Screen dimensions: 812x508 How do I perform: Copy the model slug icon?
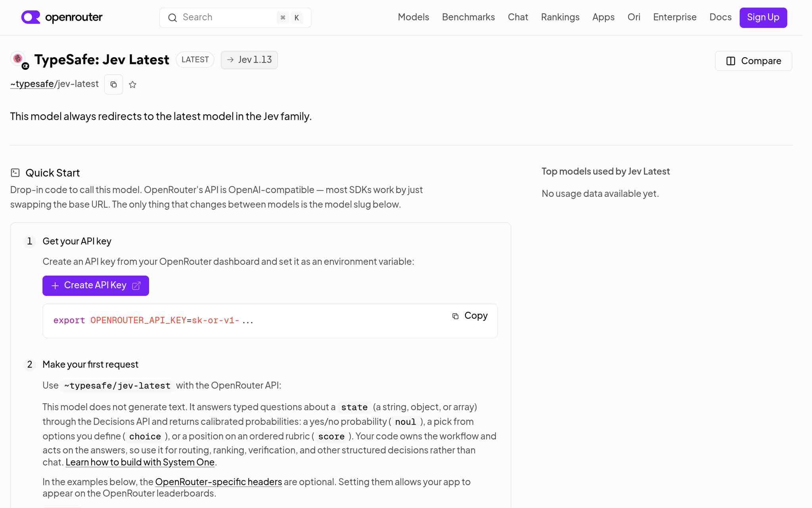click(x=113, y=84)
